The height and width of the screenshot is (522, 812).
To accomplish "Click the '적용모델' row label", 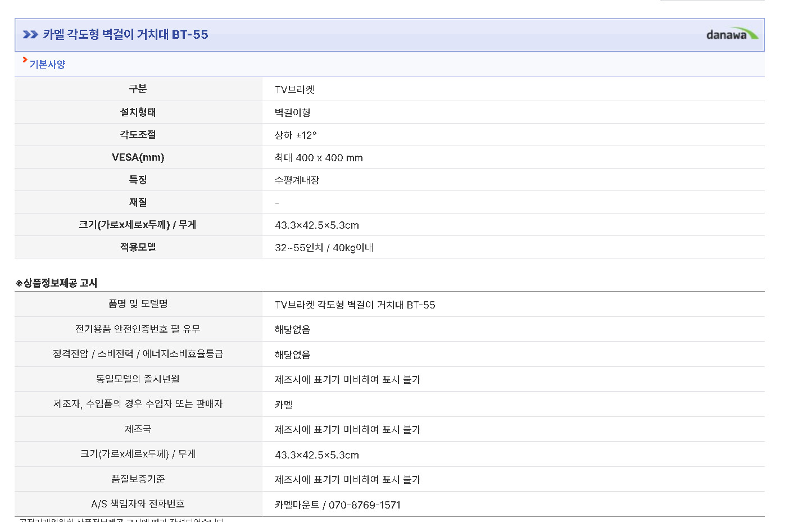I will click(138, 247).
